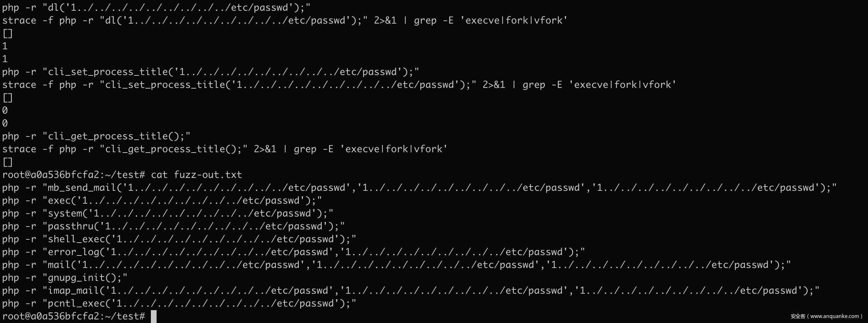Click the shell_exec php command line

[179, 239]
